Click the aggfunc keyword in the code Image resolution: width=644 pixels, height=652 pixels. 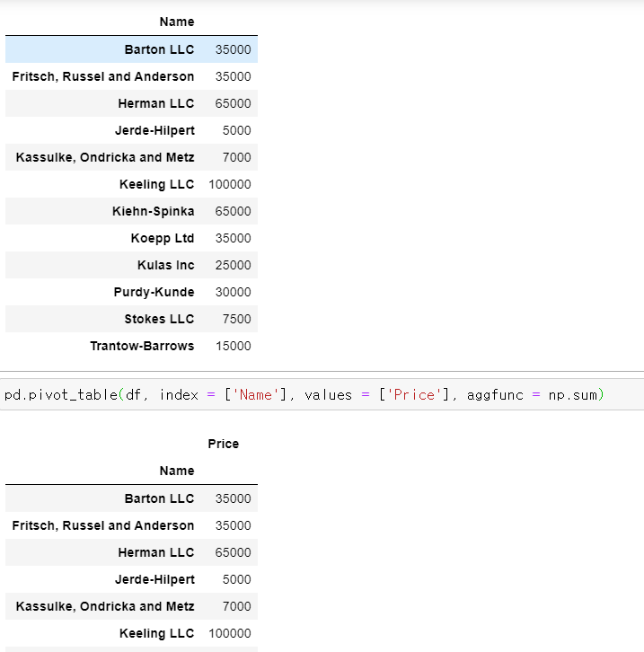495,394
